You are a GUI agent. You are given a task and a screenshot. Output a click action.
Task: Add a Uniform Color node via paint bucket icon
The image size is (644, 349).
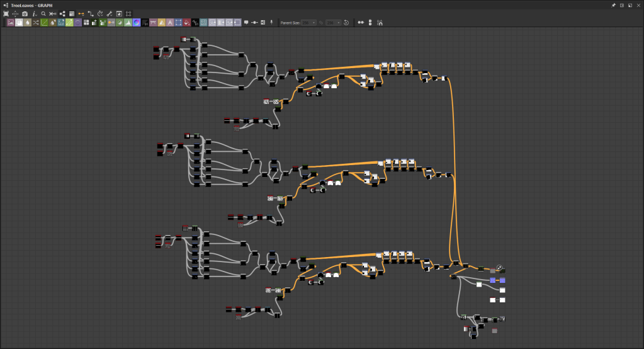(x=187, y=23)
